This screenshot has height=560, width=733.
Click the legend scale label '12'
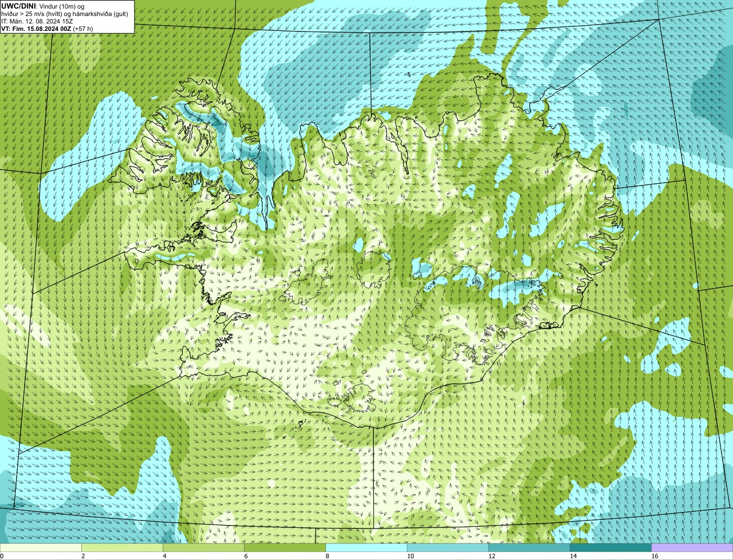[x=491, y=556]
